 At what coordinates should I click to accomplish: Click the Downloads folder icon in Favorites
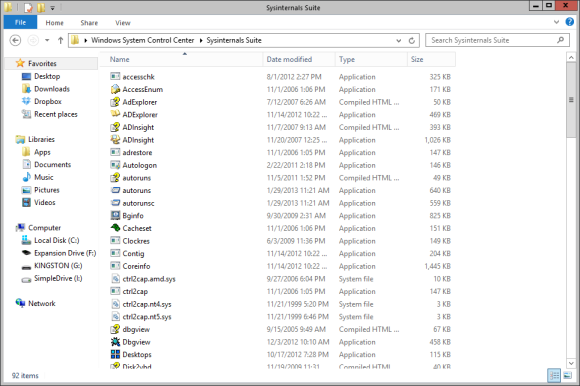click(26, 89)
